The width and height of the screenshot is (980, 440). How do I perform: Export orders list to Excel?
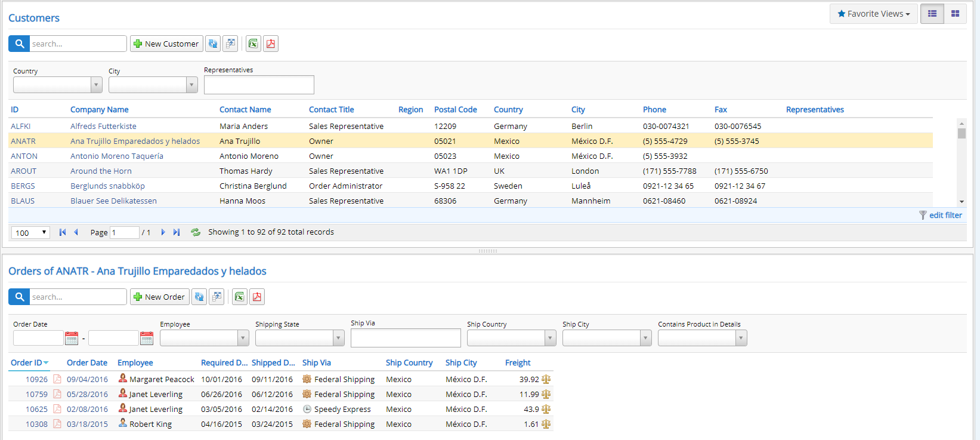point(240,297)
